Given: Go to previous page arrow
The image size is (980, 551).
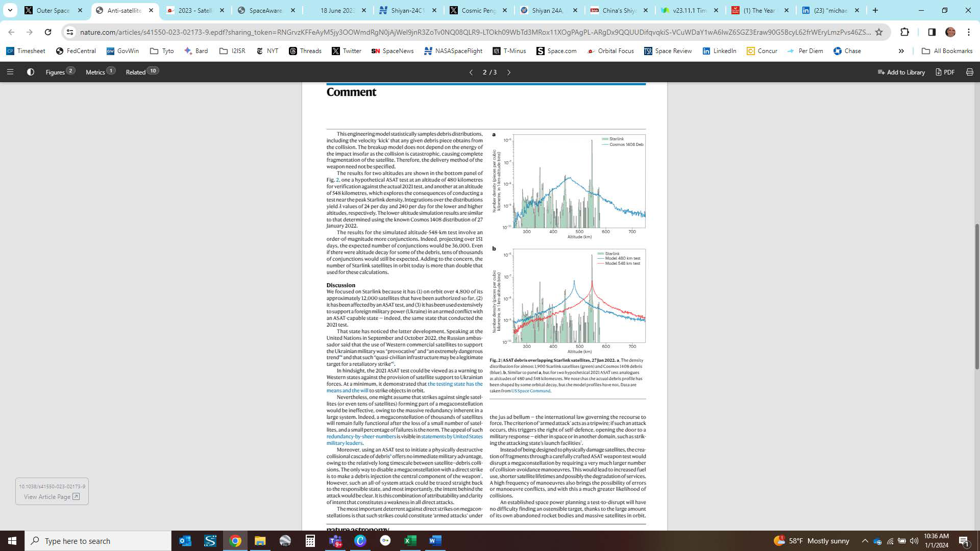Looking at the screenshot, I should coord(471,72).
